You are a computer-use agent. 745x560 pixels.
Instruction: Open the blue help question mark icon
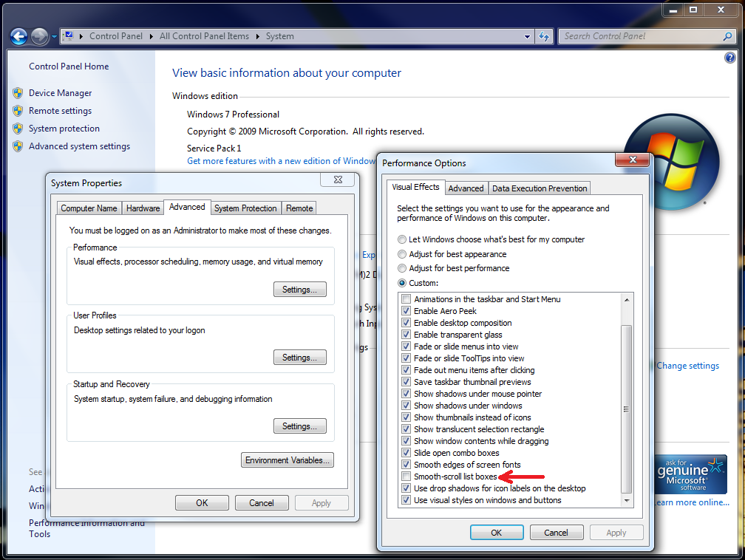pyautogui.click(x=729, y=58)
